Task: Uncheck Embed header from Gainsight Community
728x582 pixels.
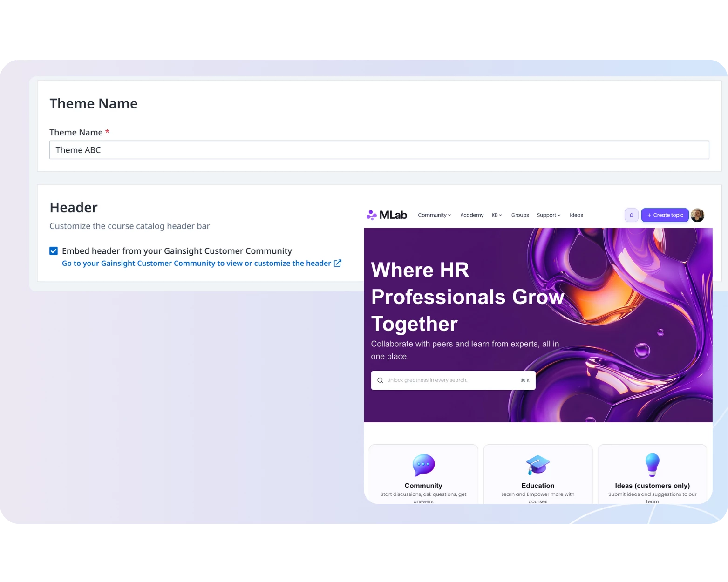Action: (x=54, y=251)
